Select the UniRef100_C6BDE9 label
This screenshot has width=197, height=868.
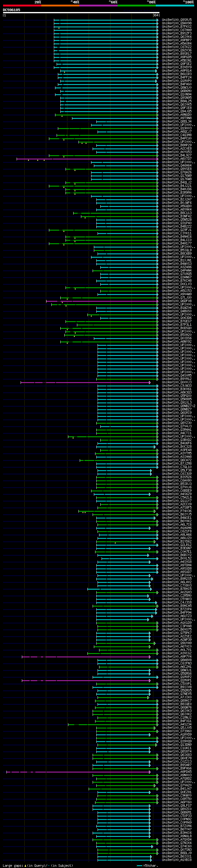click(x=177, y=491)
